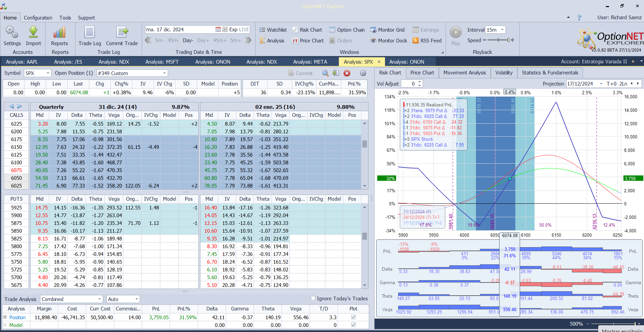
Task: Expand the Trade Analysis Combined dropdown
Action: (x=99, y=299)
